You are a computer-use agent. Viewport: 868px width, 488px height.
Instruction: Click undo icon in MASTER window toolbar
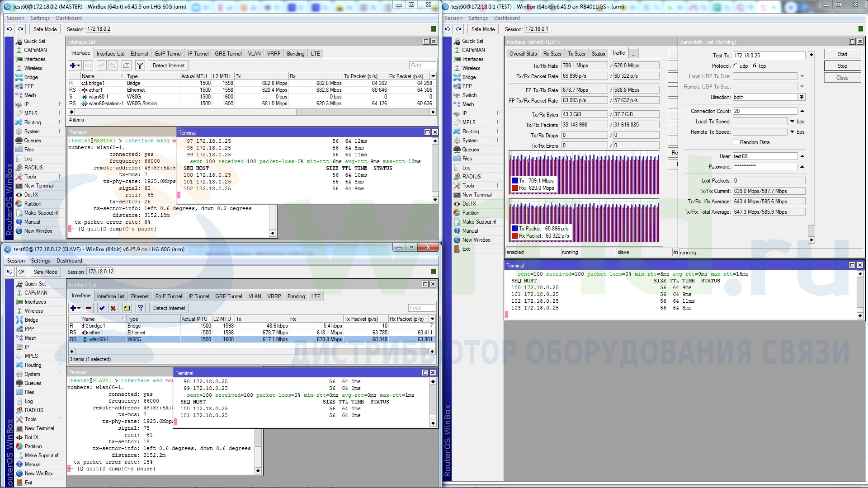coord(9,29)
